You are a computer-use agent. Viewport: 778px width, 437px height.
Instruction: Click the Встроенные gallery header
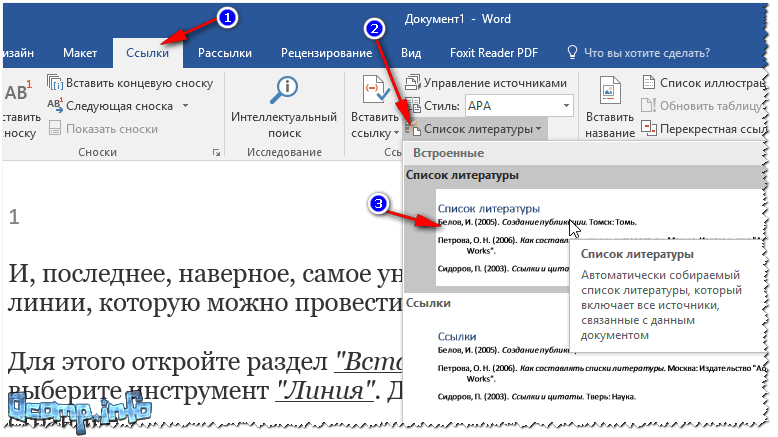click(449, 153)
